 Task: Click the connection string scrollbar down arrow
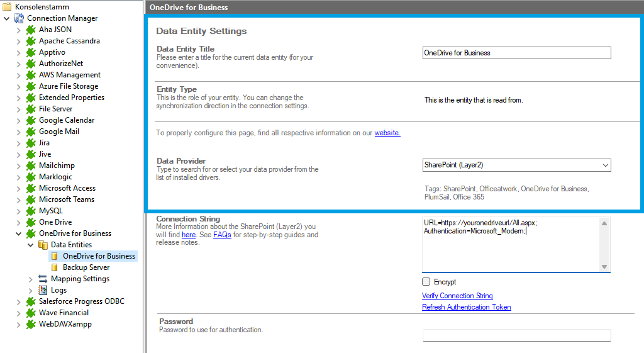[x=604, y=267]
